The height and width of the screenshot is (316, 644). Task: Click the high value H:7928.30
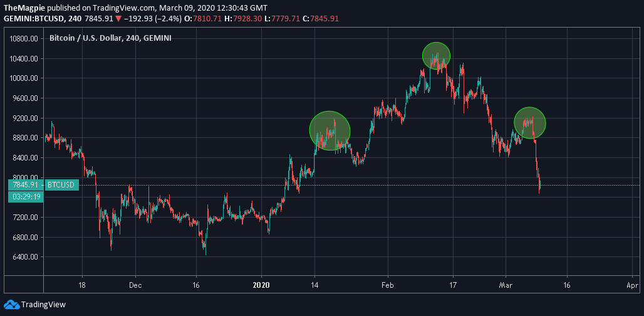(x=242, y=19)
